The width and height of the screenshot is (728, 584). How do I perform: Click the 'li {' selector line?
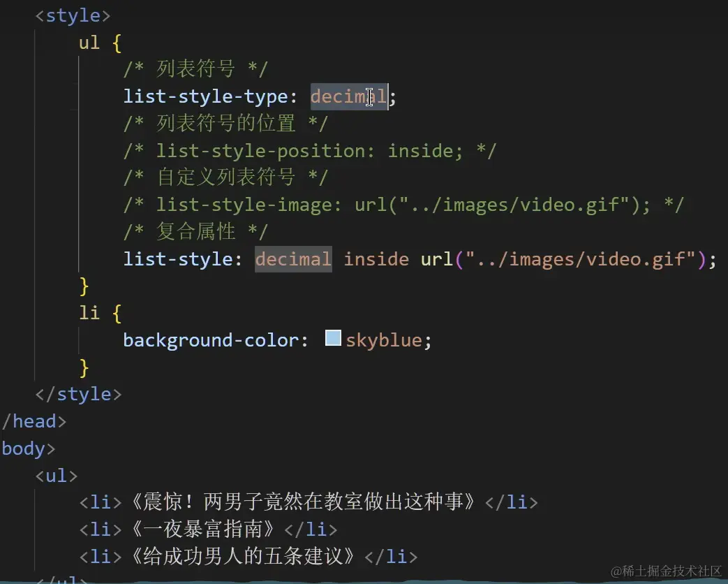click(x=101, y=313)
